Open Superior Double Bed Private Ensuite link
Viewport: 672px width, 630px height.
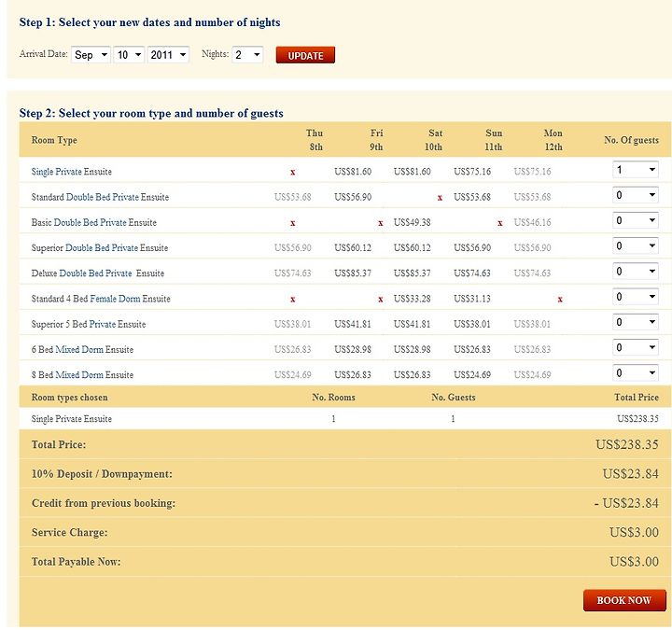click(100, 247)
